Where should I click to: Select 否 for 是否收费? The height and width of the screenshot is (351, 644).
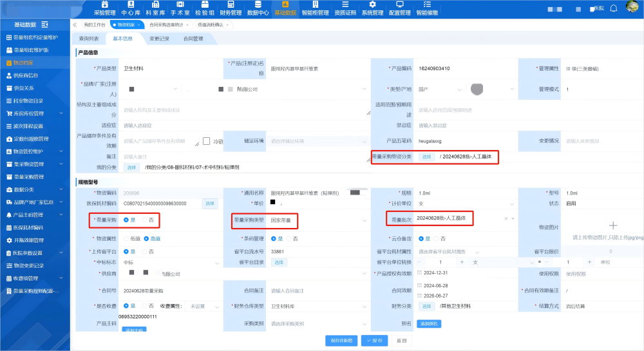click(144, 306)
